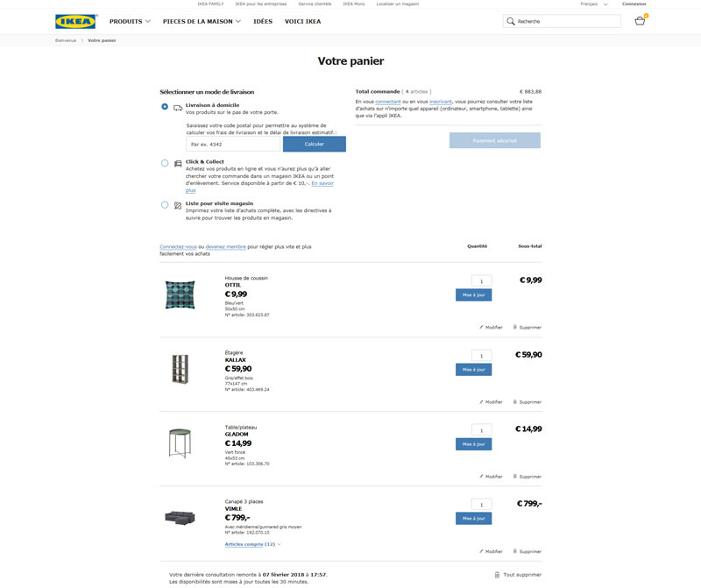Open the GLADOM tray table thumbnail
701x588 pixels.
180,443
